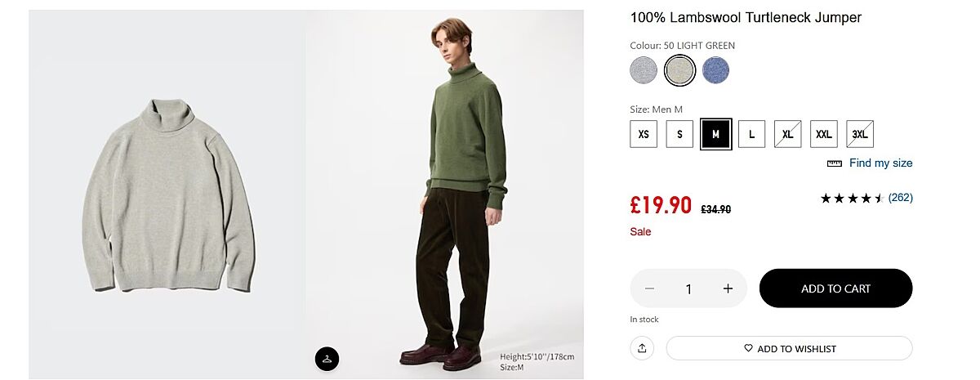Click the heart icon in the wishlist button
This screenshot has height=380, width=980.
(748, 348)
